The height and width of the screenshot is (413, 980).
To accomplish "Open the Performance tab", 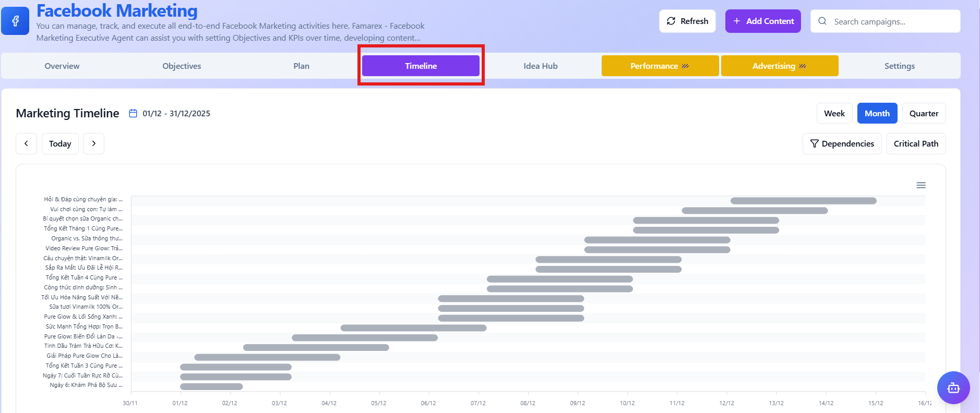I will click(660, 66).
